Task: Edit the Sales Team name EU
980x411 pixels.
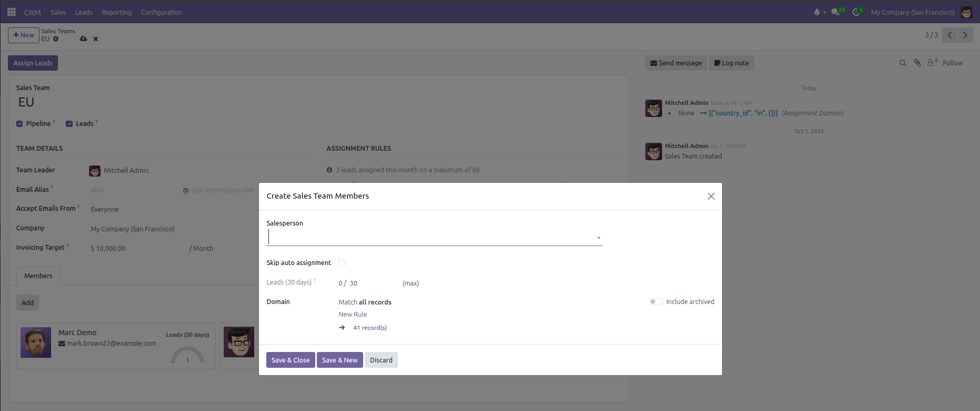Action: pos(26,102)
